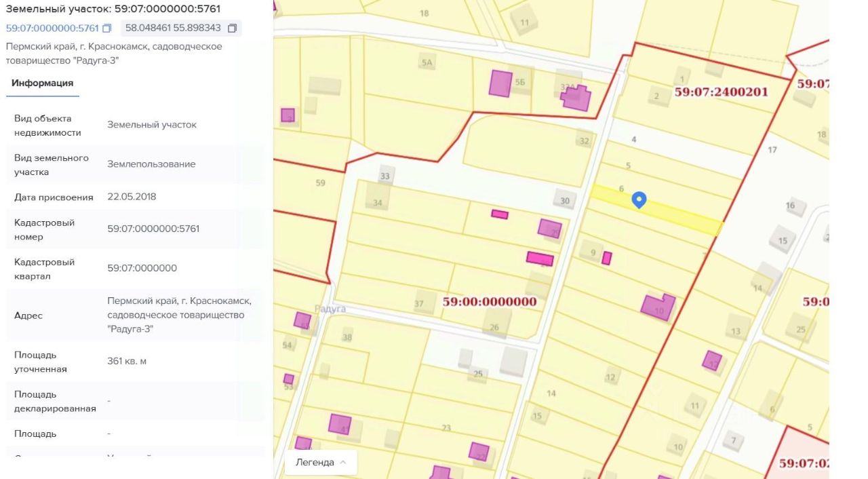Click the purple building on parcel 10
This screenshot has height=479, width=868.
(658, 307)
